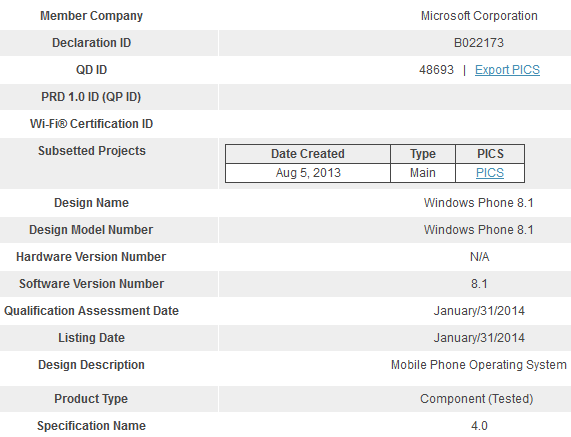
Task: Select the Declaration ID label
Action: point(91,43)
